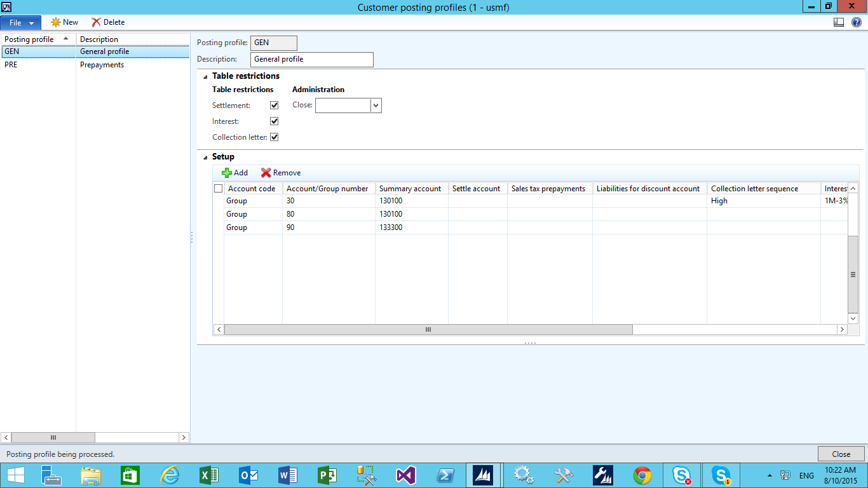Viewport: 868px width, 488px height.
Task: Create a New posting profile
Action: click(x=65, y=22)
